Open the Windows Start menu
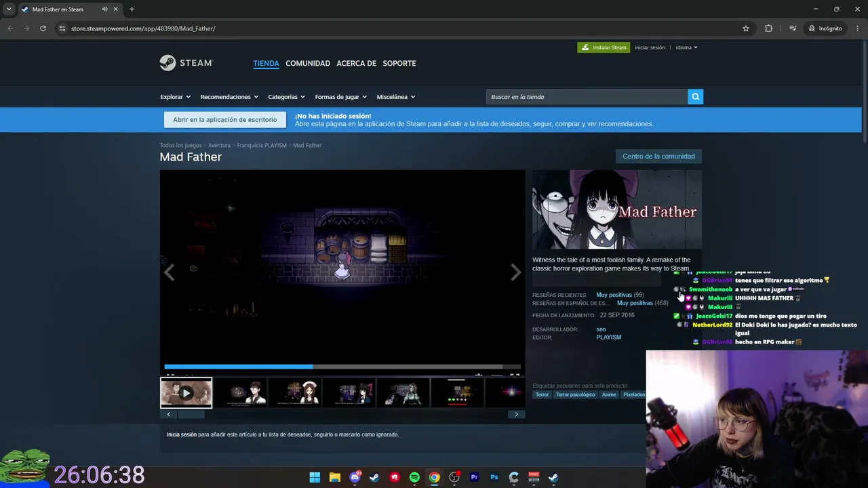Screen dimensions: 868x488 pyautogui.click(x=315, y=477)
